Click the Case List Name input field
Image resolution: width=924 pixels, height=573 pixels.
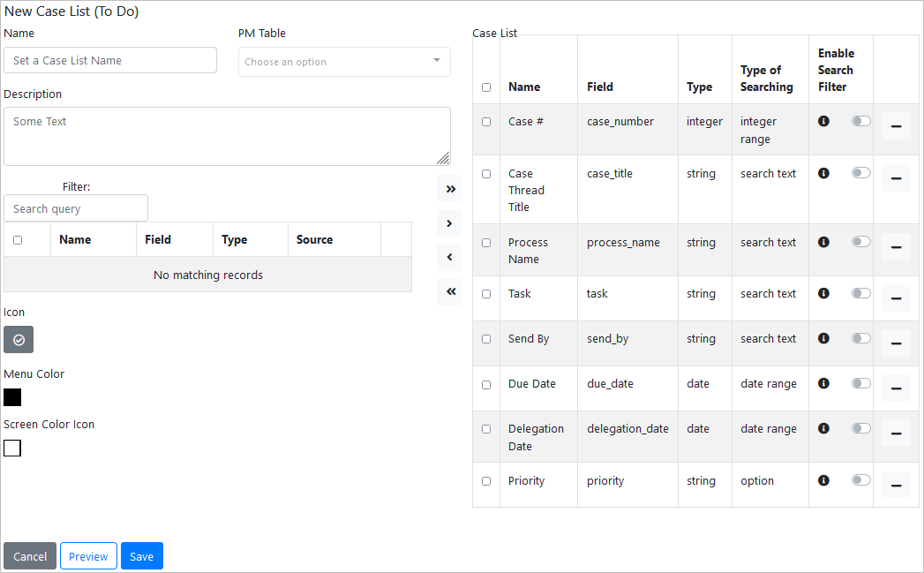(110, 60)
